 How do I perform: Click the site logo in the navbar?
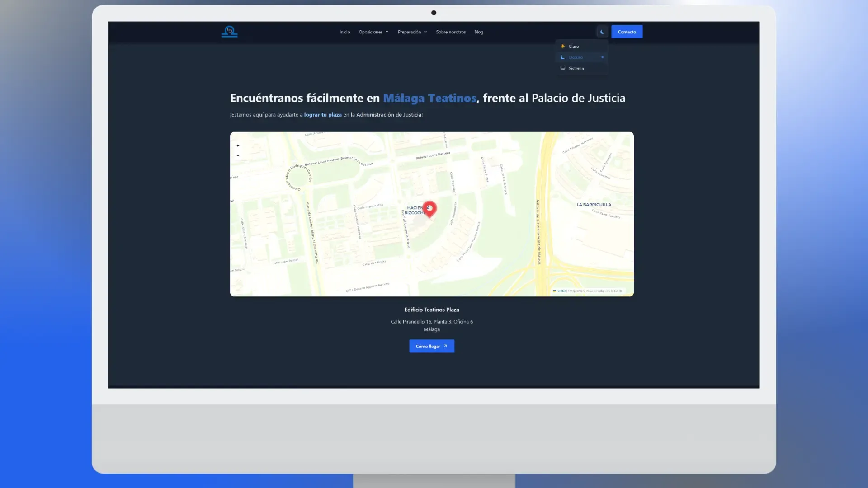(229, 31)
